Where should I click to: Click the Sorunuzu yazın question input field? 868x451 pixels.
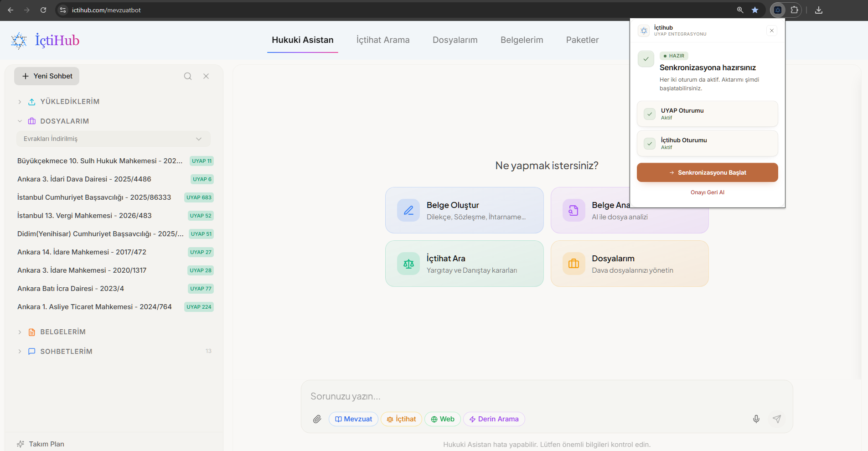tap(547, 396)
